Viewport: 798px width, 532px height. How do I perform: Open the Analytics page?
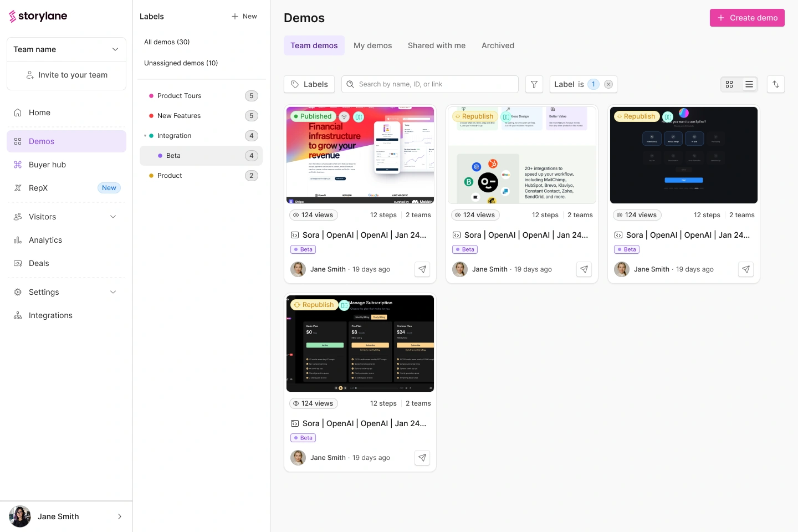[x=66, y=240]
